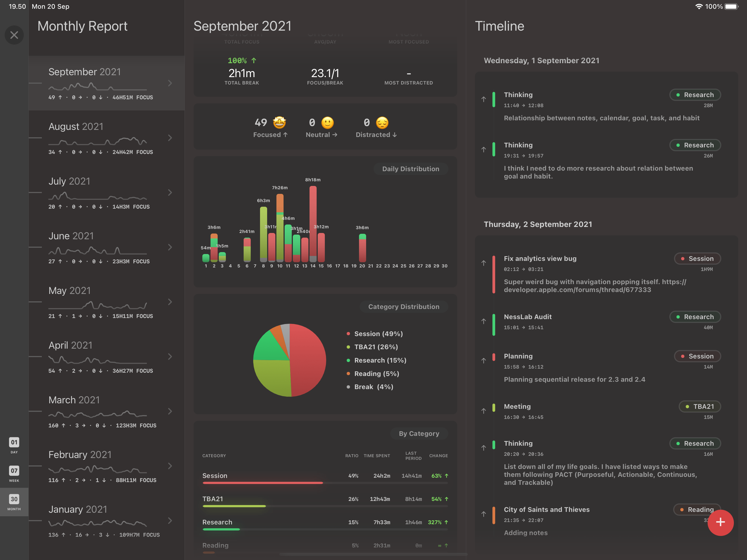
Task: Select the 7h26m bar for day 10
Action: click(x=280, y=228)
